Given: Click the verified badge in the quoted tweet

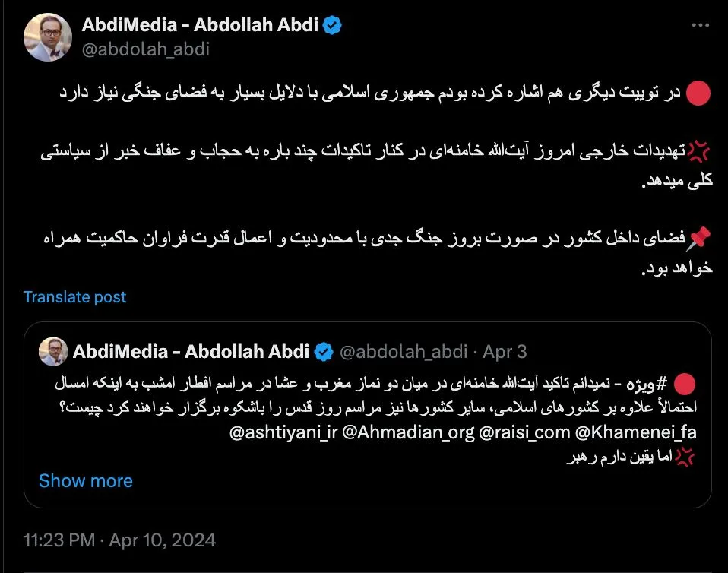Looking at the screenshot, I should [324, 352].
